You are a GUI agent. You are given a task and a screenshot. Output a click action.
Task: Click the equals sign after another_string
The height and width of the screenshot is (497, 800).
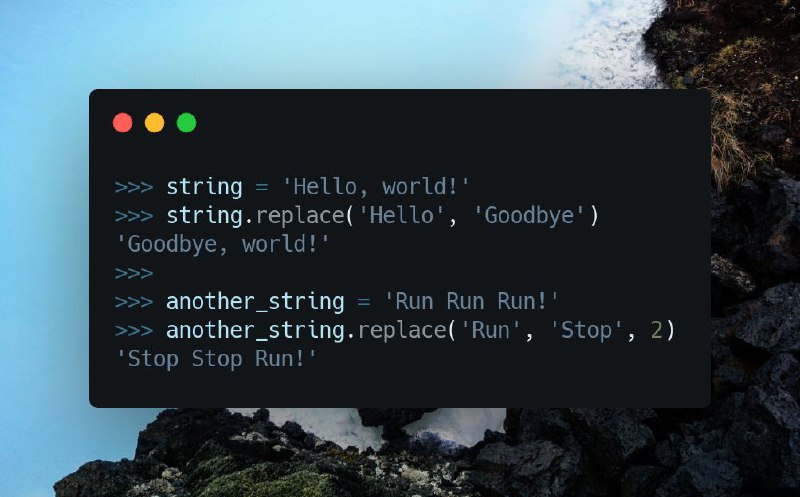[x=364, y=302]
